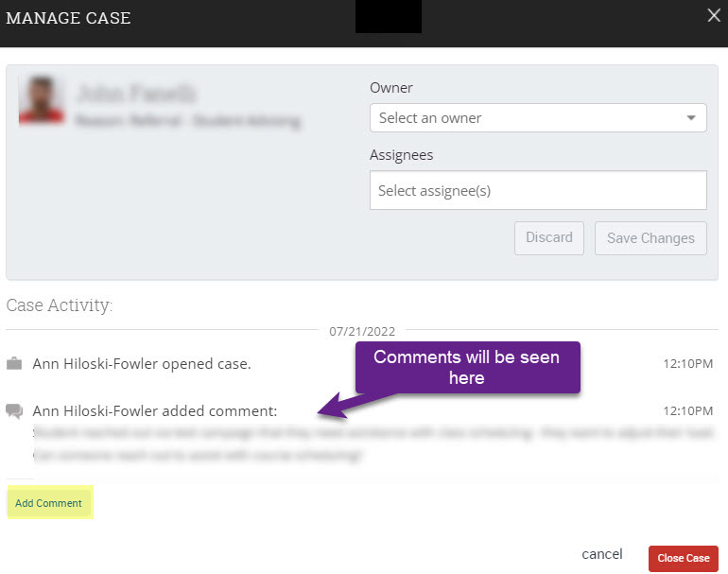This screenshot has width=728, height=574.
Task: Select the "added comment" activity entry
Action: coord(155,411)
